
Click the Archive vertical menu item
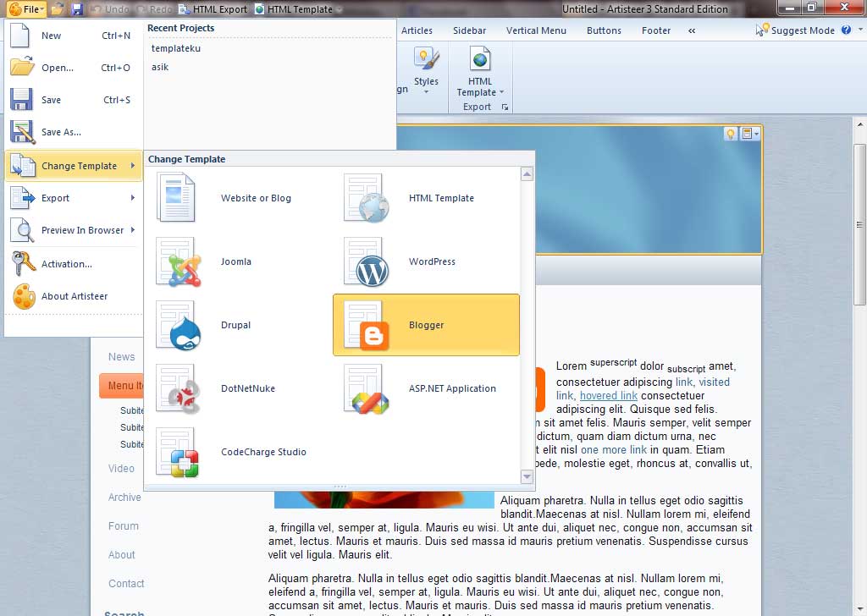click(124, 498)
